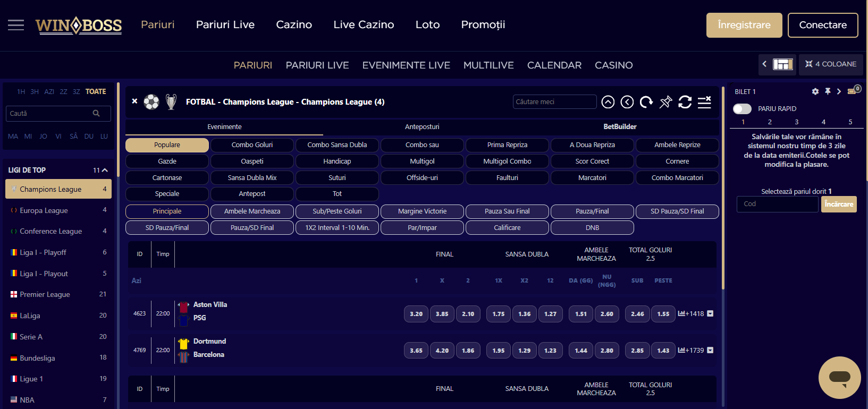Enable the Pariu Rapid toggle
868x409 pixels.
[742, 109]
